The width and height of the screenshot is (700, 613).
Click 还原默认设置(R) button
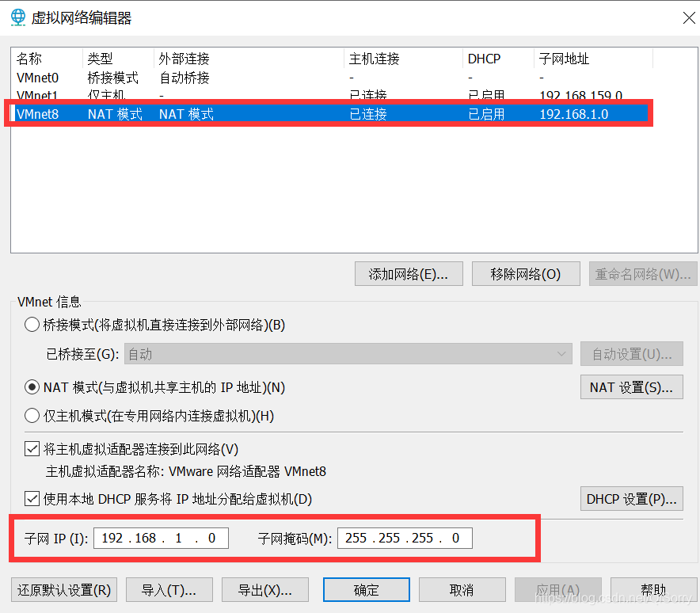(x=64, y=590)
